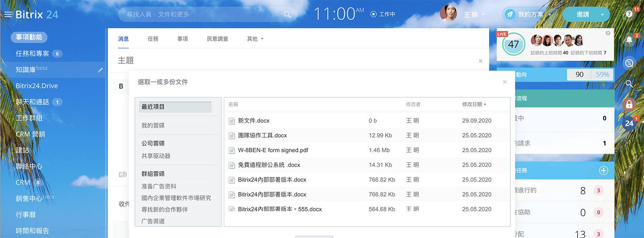Screen dimensions: 644x238
Task: Open 工作群組 in left menu
Action: 29,118
